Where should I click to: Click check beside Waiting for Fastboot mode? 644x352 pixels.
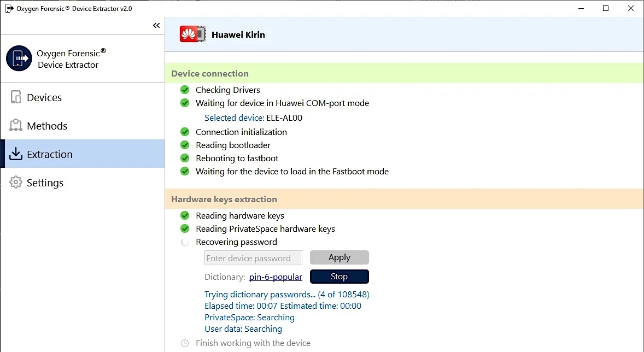[185, 171]
